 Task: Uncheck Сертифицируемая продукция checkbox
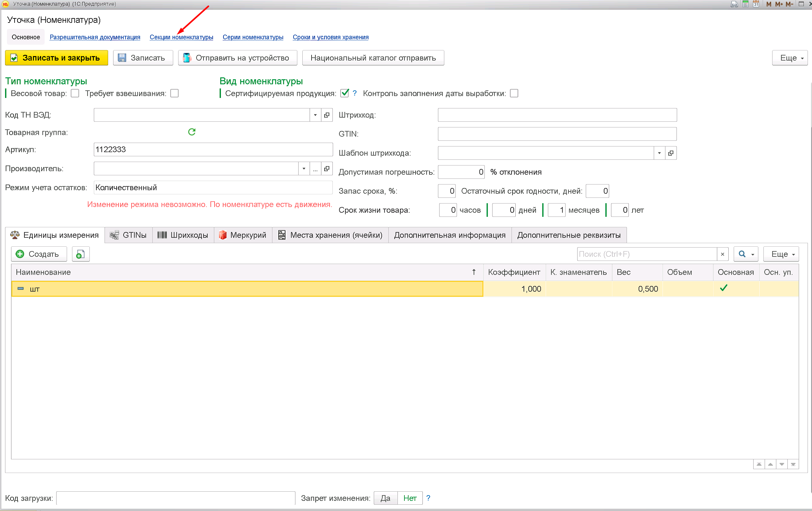pyautogui.click(x=345, y=93)
